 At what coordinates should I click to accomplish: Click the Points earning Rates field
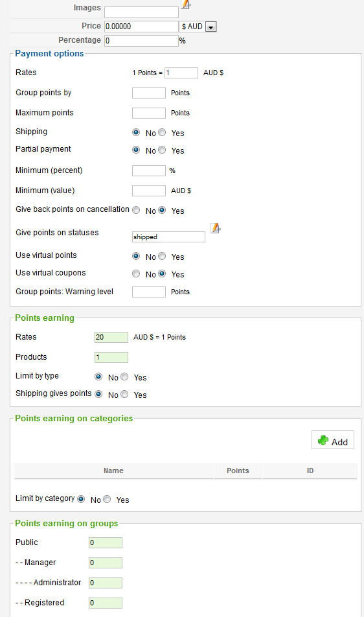click(x=111, y=337)
